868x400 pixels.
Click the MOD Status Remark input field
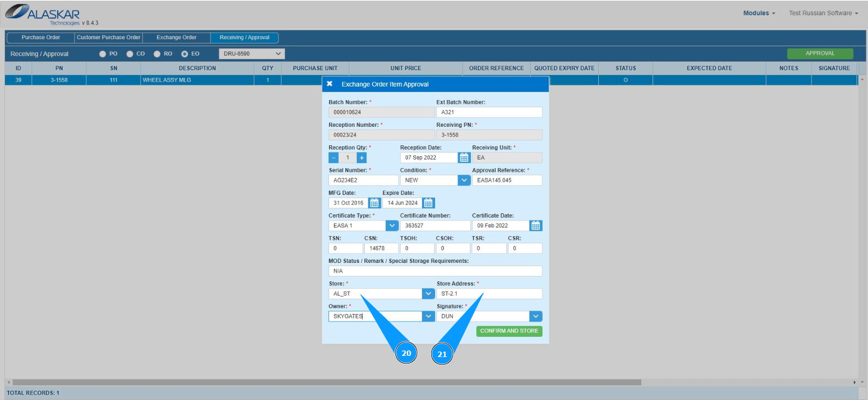coord(435,271)
